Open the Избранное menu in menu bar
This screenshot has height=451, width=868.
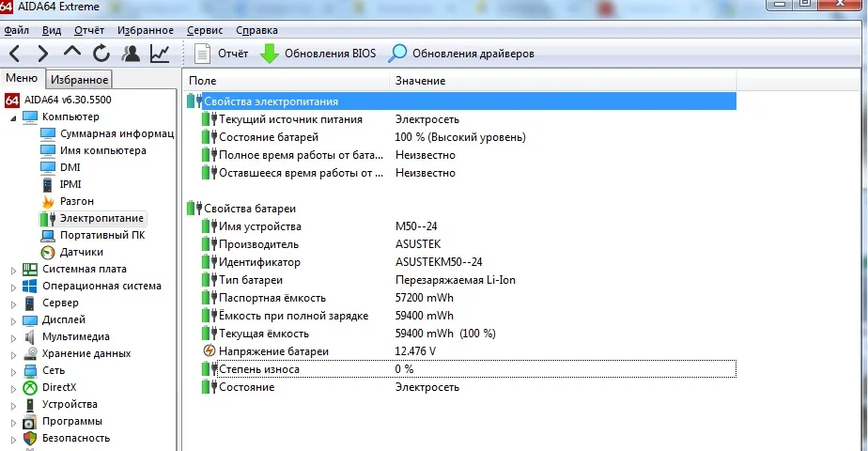[145, 30]
